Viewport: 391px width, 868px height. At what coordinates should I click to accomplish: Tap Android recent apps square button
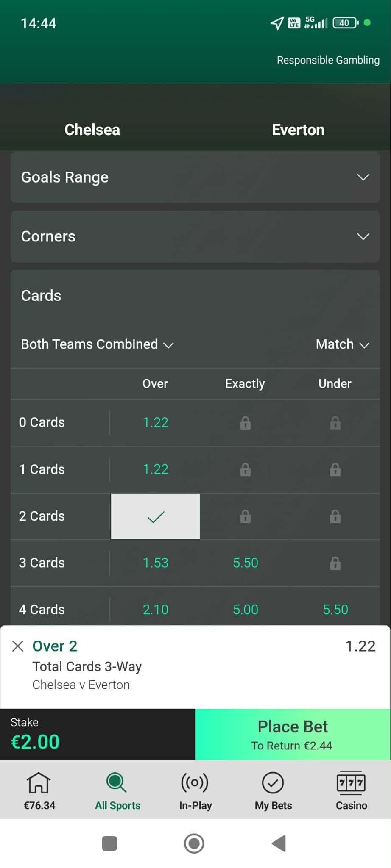pos(109,843)
